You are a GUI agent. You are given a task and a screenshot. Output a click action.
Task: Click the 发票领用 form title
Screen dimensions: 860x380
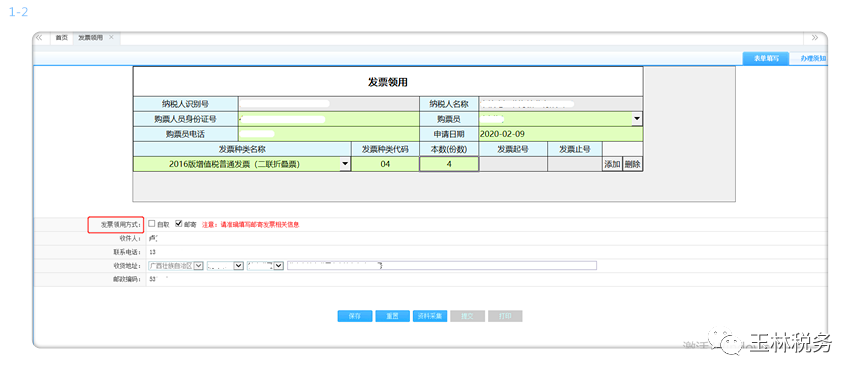pos(387,82)
